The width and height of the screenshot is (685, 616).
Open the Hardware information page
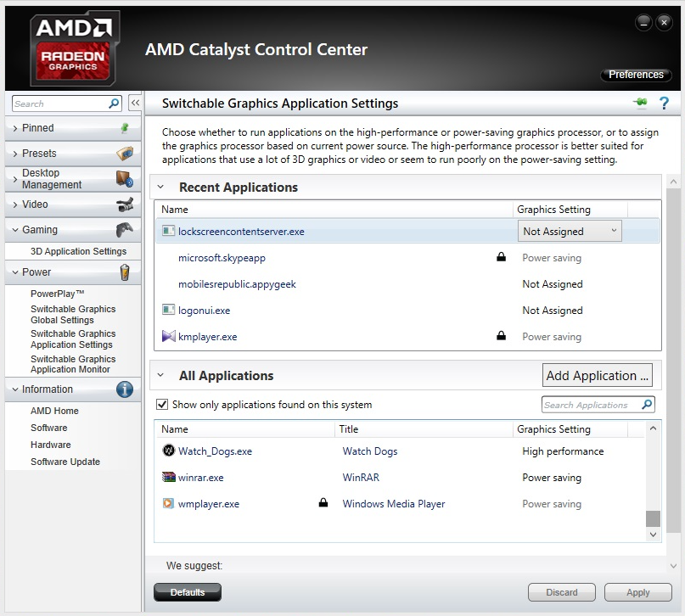pyautogui.click(x=51, y=445)
